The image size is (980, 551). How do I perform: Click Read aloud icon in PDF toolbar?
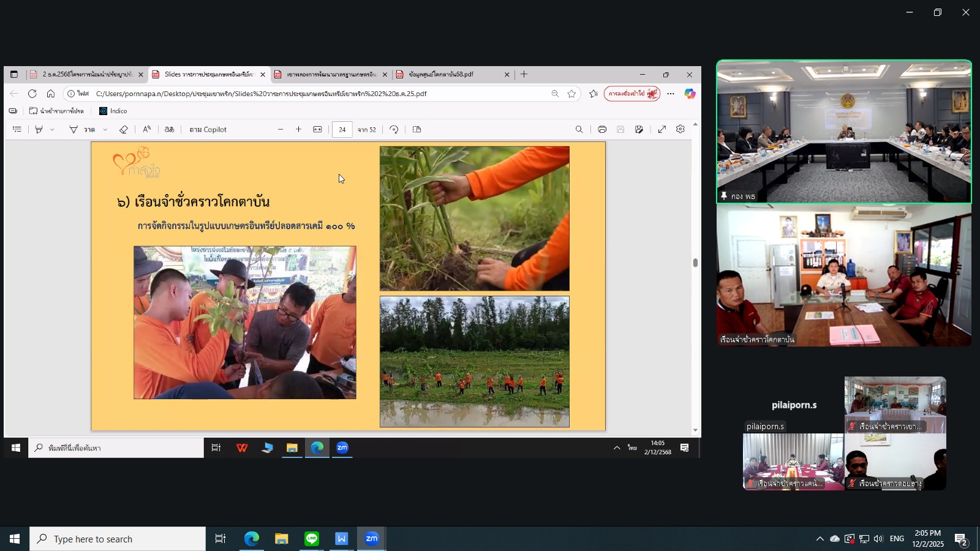147,130
